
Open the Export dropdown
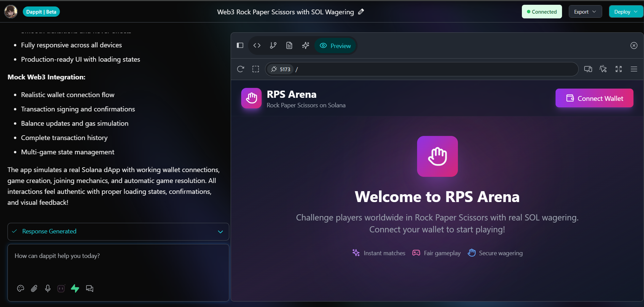pyautogui.click(x=585, y=12)
